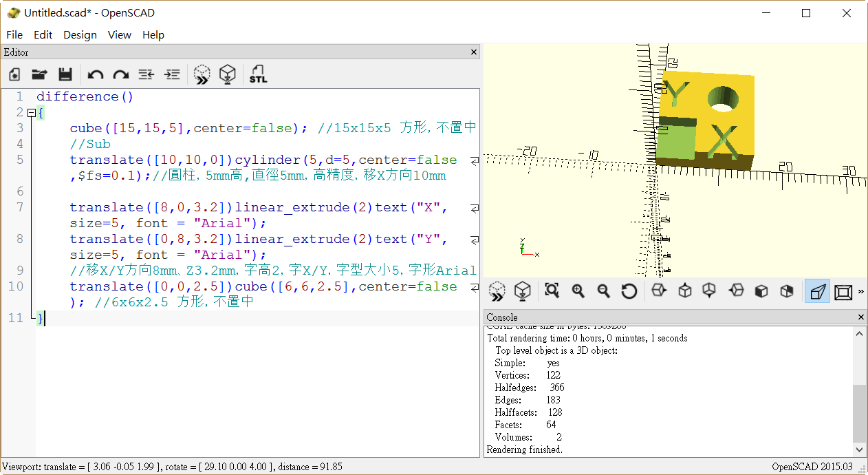
Task: Switch to the Left view
Action: tap(736, 291)
